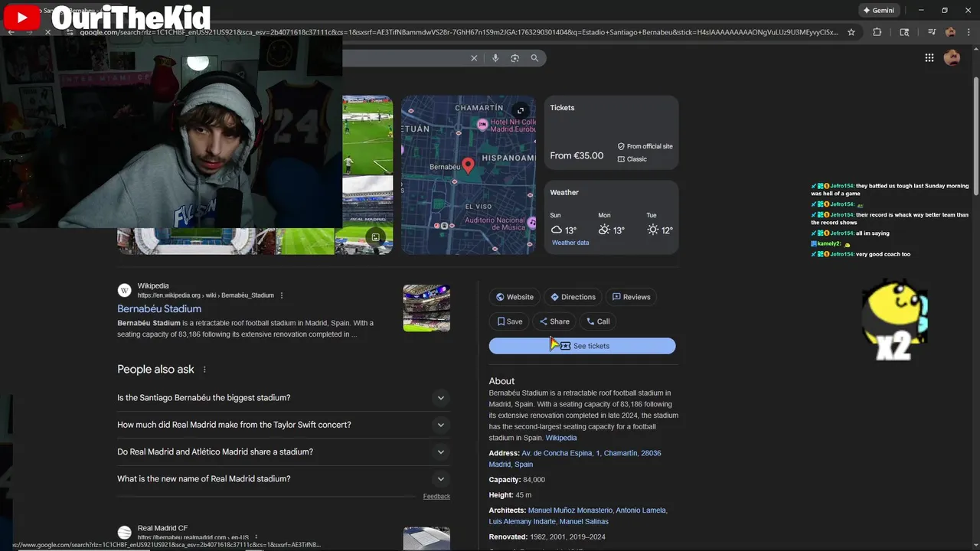This screenshot has width=980, height=551.
Task: Open the Chrome extensions puzzle icon
Action: [877, 32]
